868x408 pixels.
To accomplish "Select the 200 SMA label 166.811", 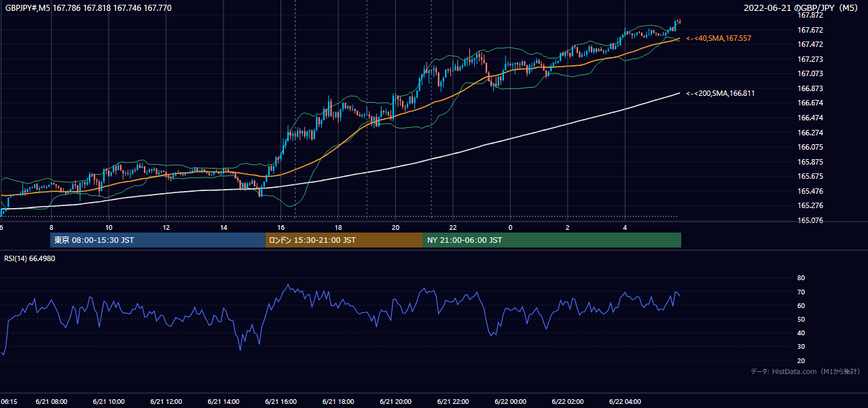I will [x=721, y=93].
